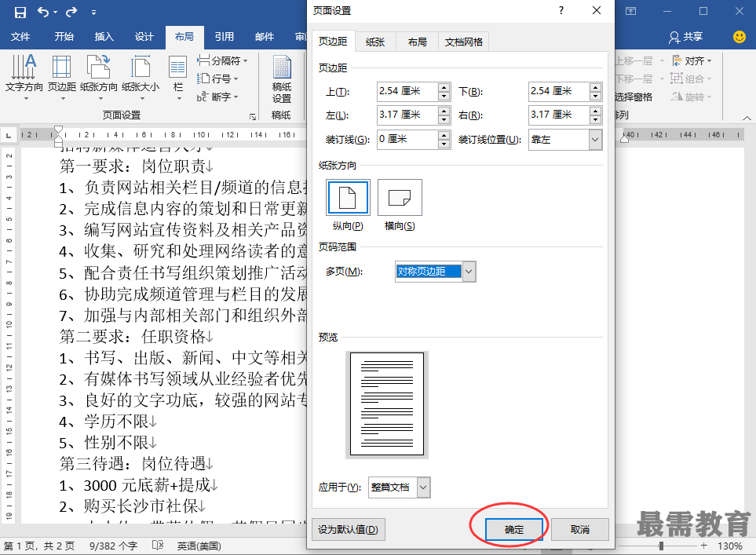Click the 设为默认值 button

(348, 529)
